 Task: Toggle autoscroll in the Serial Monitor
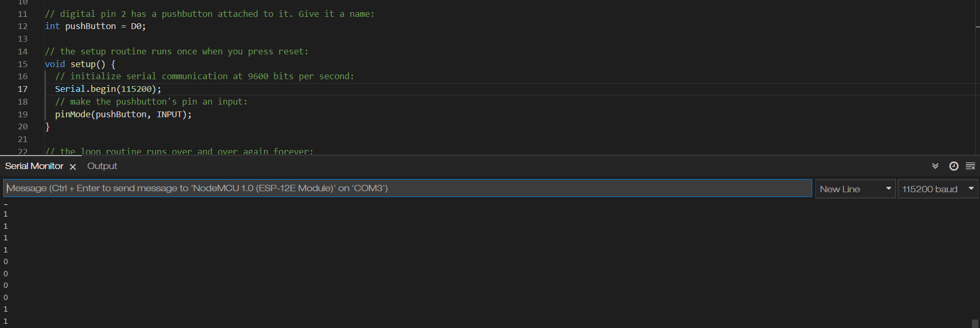(935, 166)
